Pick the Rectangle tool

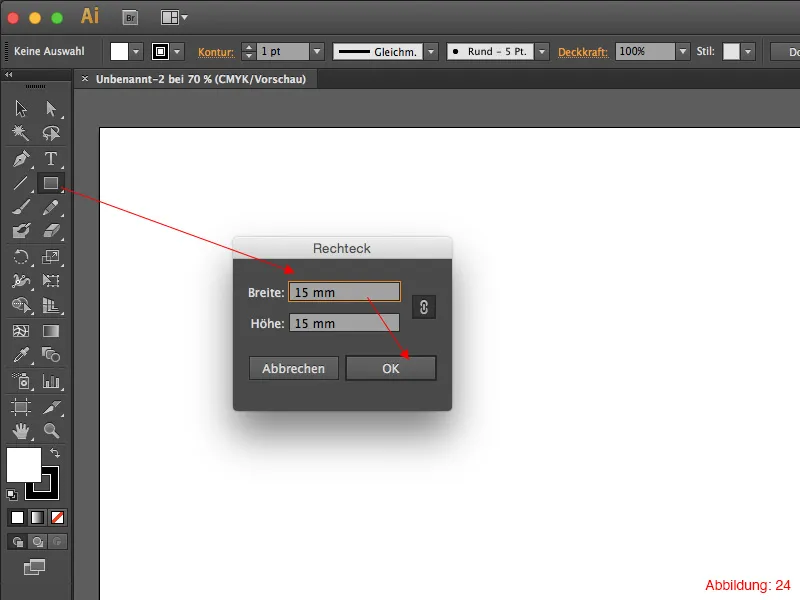click(x=51, y=183)
